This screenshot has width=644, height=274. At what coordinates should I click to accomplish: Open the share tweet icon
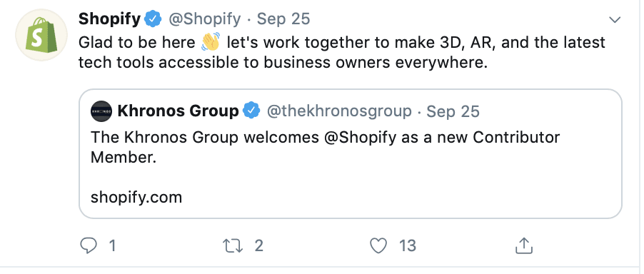[523, 245]
